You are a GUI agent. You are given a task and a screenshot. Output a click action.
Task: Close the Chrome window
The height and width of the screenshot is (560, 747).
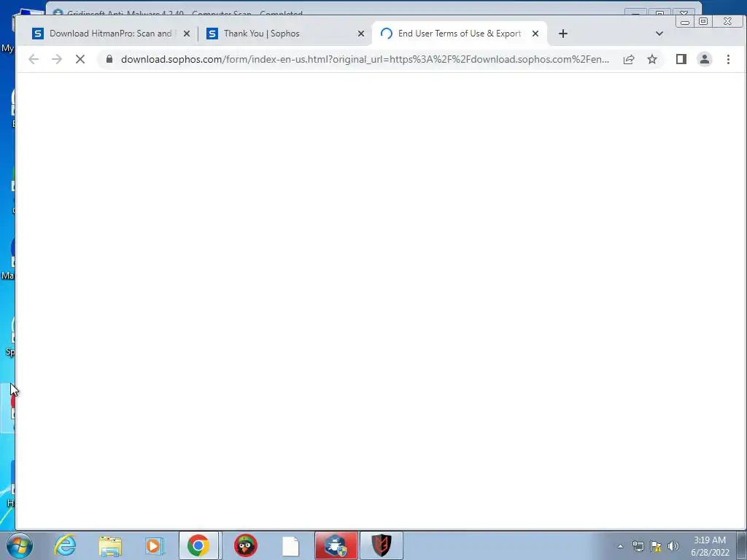pos(727,21)
